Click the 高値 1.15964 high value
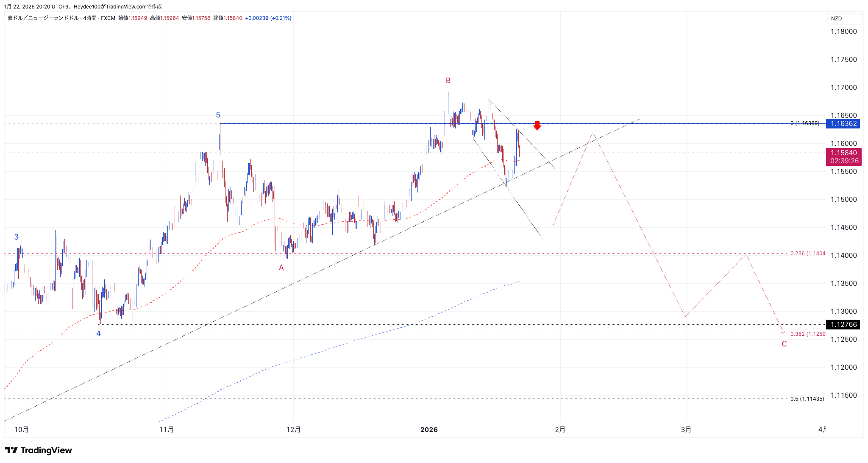The image size is (868, 463). (x=164, y=18)
